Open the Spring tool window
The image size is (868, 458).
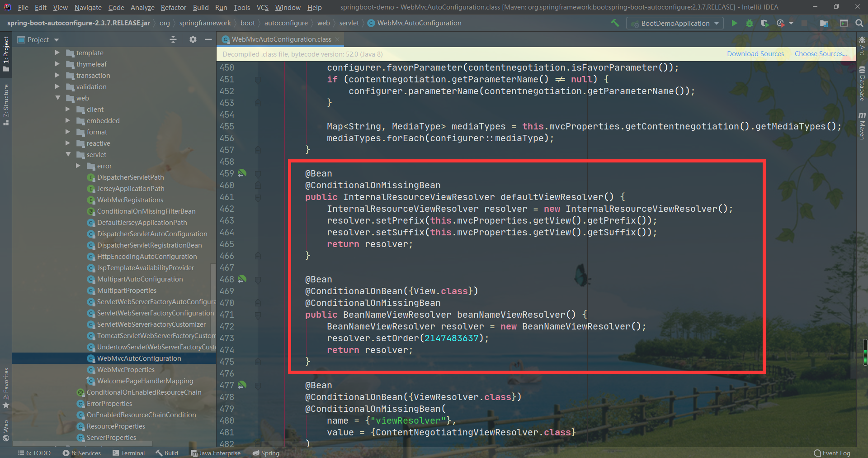coord(266,453)
